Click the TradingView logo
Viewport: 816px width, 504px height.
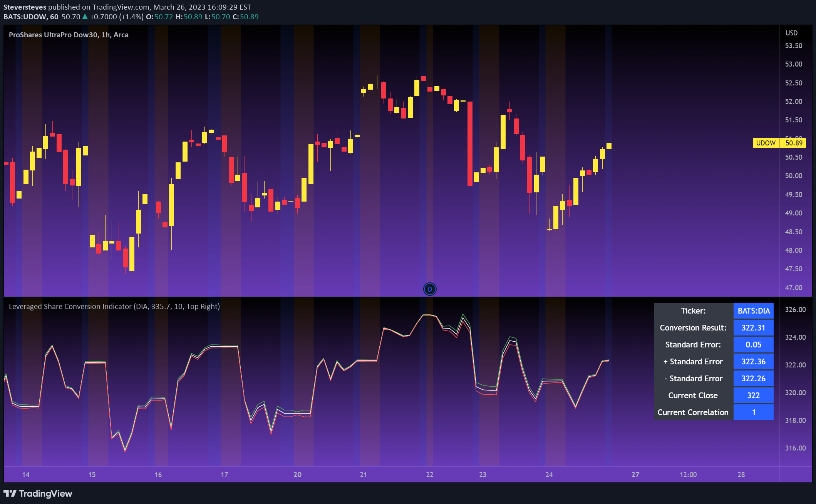38,494
